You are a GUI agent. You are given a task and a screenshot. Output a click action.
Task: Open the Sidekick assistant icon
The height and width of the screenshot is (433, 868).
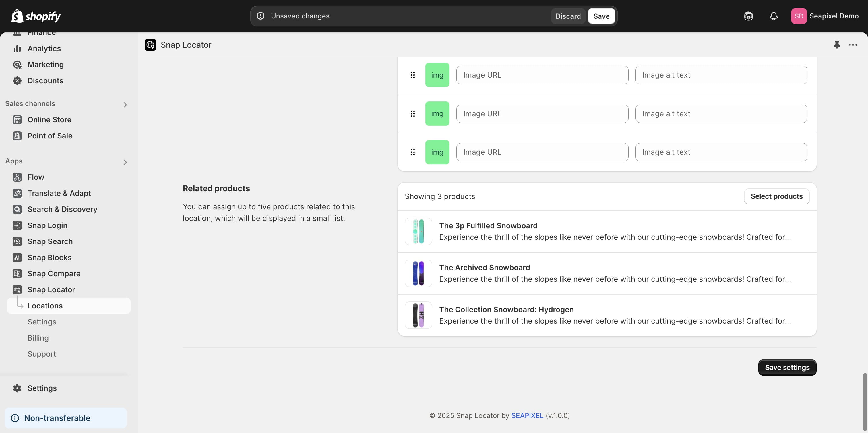click(x=748, y=16)
